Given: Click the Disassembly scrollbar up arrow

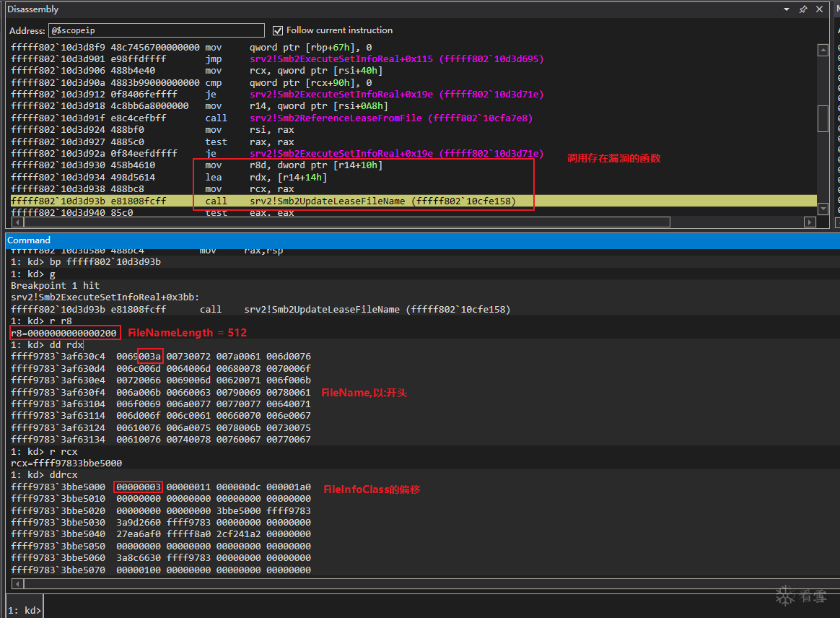Looking at the screenshot, I should [823, 50].
